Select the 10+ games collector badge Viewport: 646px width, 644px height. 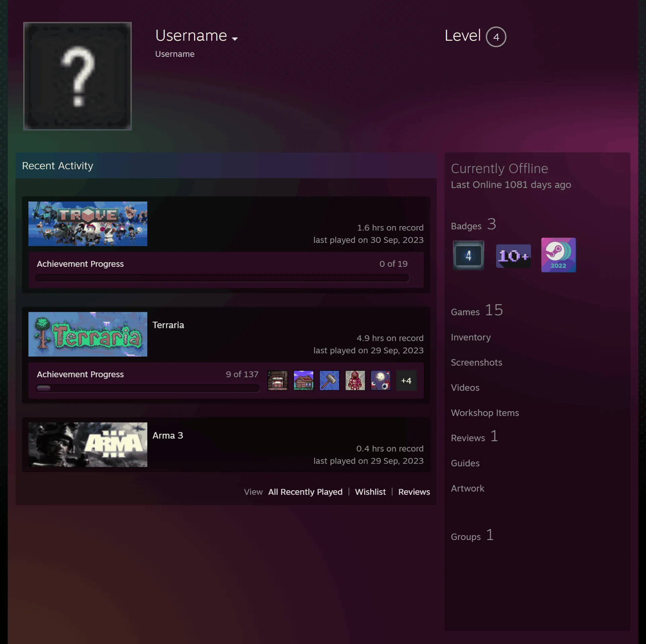(513, 256)
